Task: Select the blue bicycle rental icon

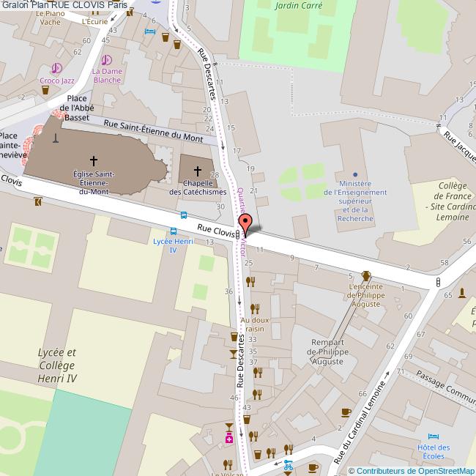Action: click(288, 465)
